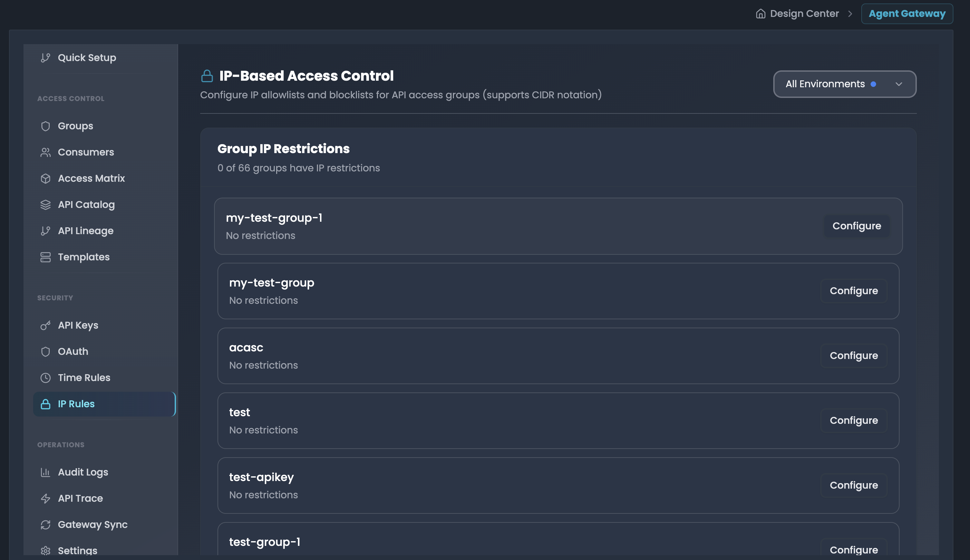Click the API Keys key icon

coord(46,326)
